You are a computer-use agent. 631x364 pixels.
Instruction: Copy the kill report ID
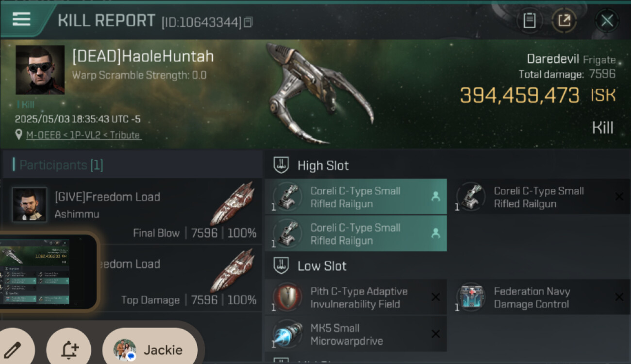click(248, 22)
